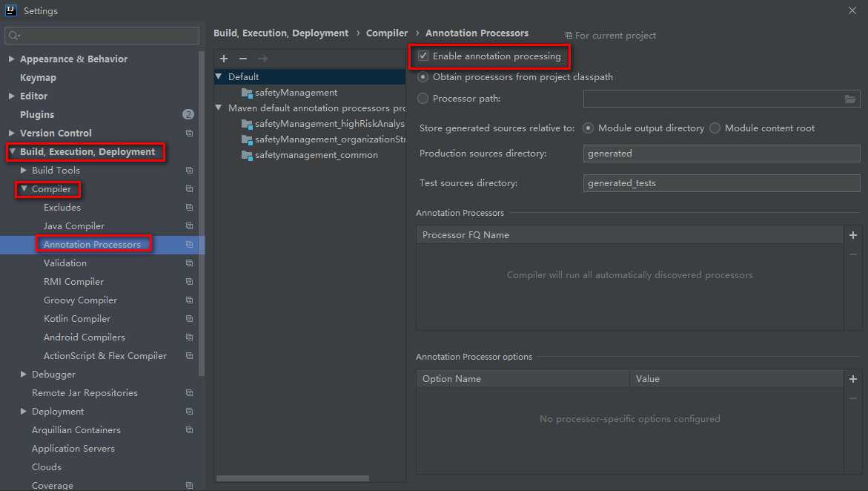Close the Settings dialog
Screen dimensions: 868x491
(852, 10)
